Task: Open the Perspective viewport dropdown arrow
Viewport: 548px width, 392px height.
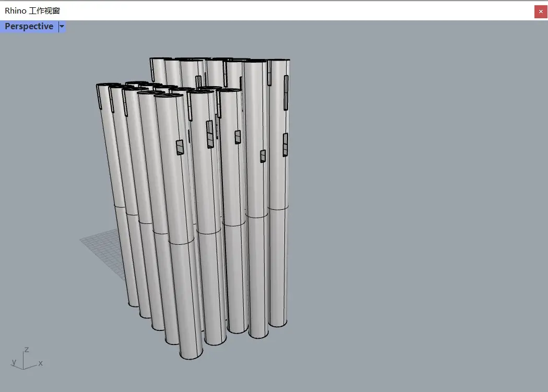Action: click(x=62, y=27)
